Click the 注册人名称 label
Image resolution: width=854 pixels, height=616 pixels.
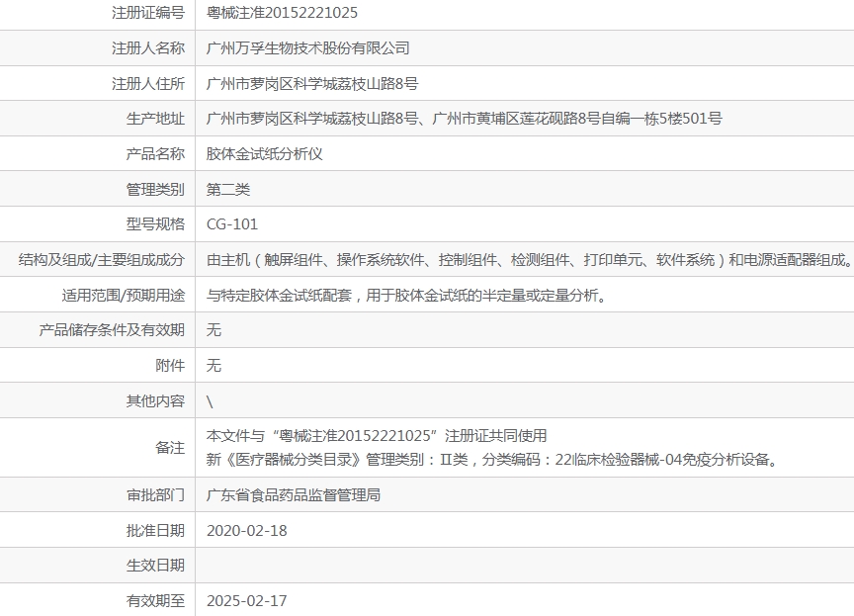(x=148, y=47)
